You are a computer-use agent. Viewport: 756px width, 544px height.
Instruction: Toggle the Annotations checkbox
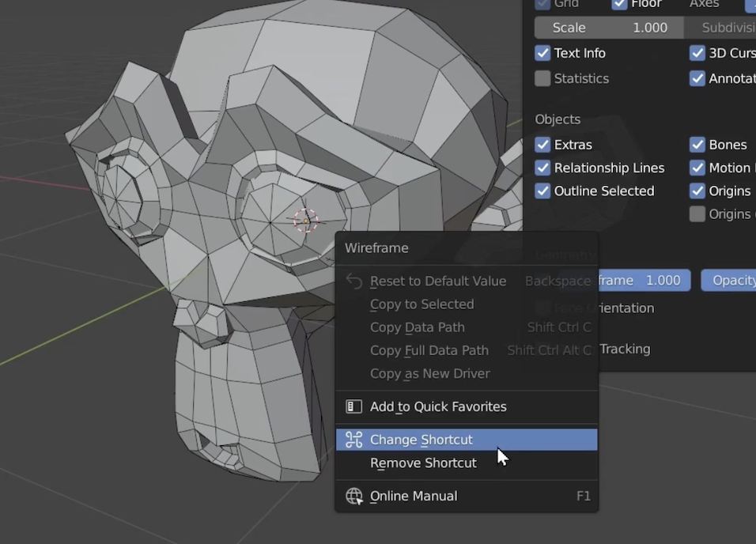[697, 78]
